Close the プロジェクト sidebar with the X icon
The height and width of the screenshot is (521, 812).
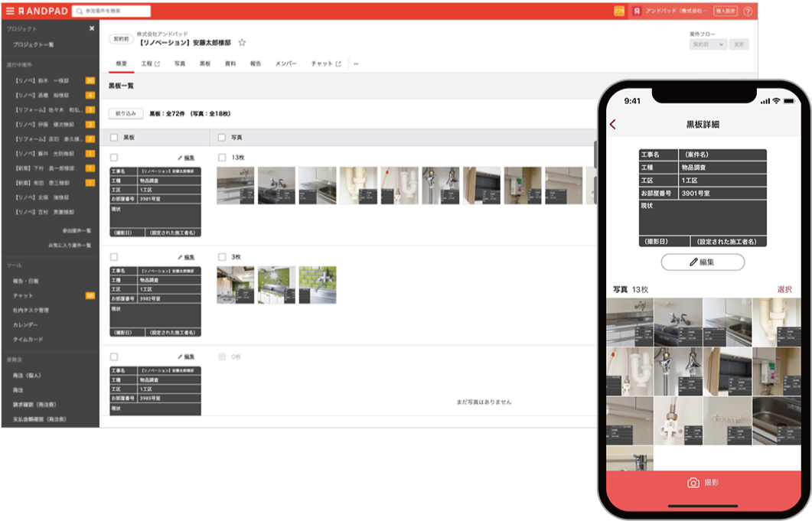(91, 27)
